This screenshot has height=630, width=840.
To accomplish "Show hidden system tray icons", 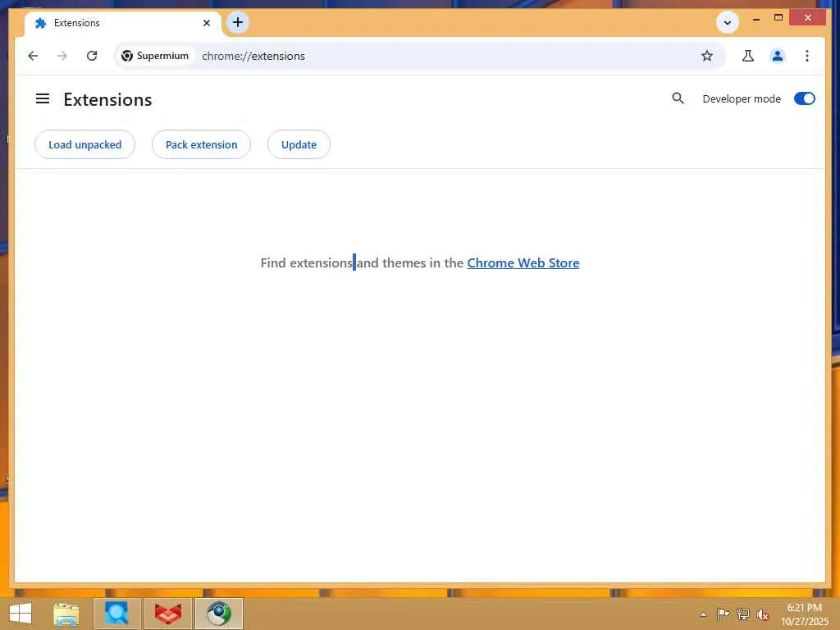I will pyautogui.click(x=703, y=614).
